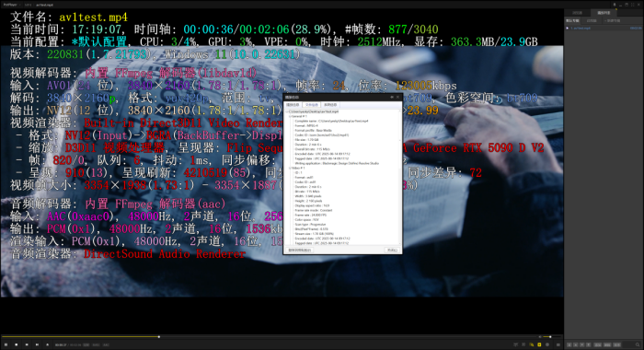
Task: Click the elapsed time display in control bar
Action: [61, 345]
